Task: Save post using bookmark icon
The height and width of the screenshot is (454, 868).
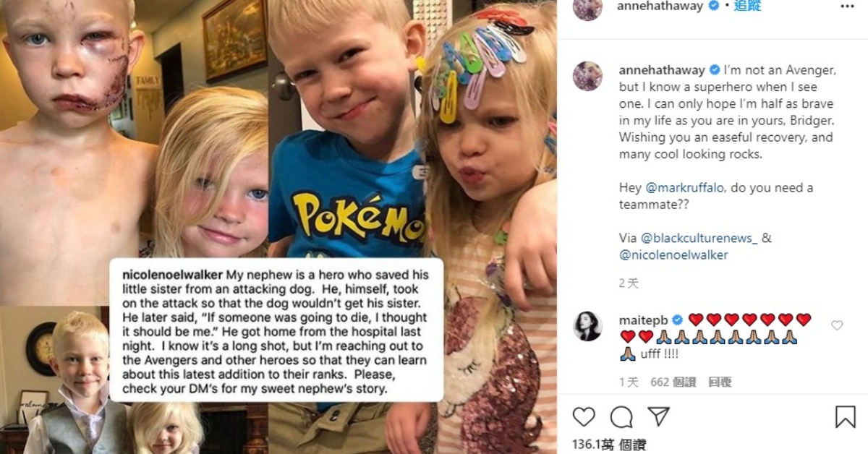Action: (846, 416)
